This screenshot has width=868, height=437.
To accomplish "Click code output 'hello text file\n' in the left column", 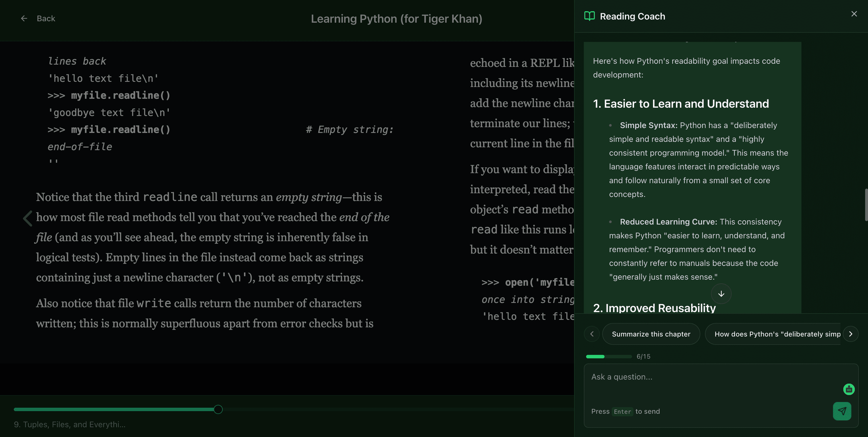I will (x=103, y=78).
